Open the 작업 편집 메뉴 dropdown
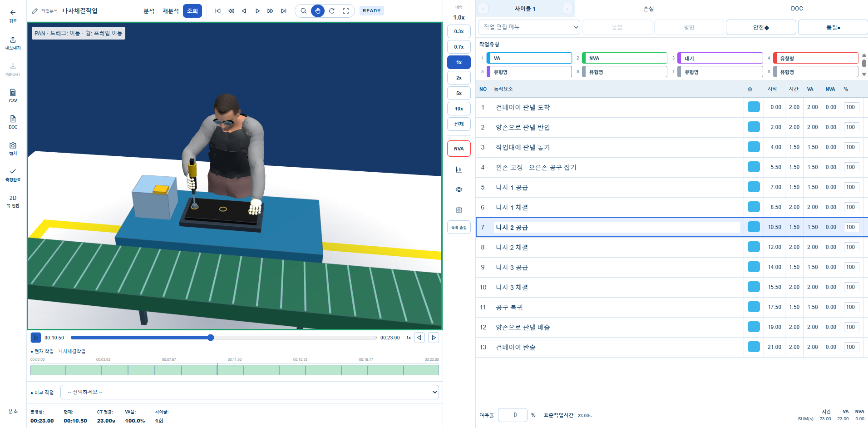This screenshot has height=428, width=868. 529,27
